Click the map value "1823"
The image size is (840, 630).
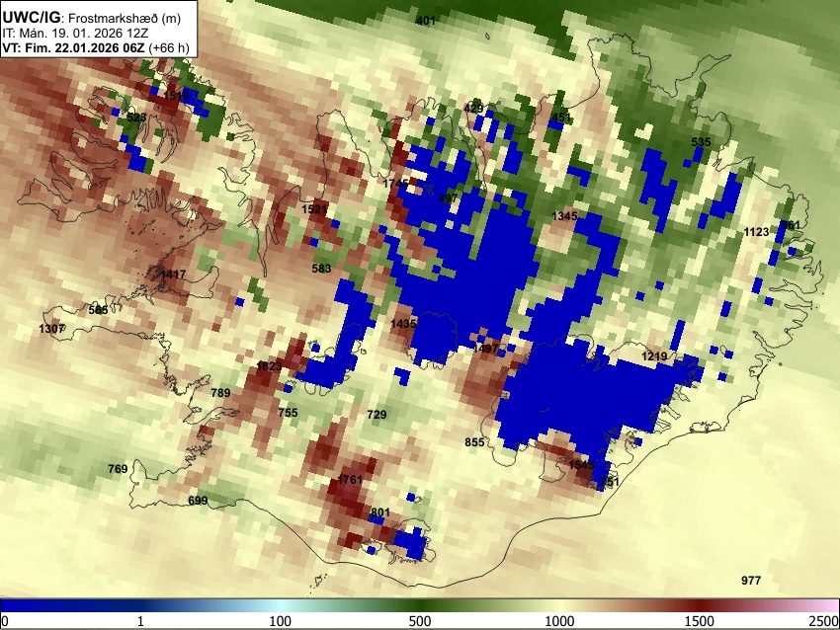click(x=269, y=366)
